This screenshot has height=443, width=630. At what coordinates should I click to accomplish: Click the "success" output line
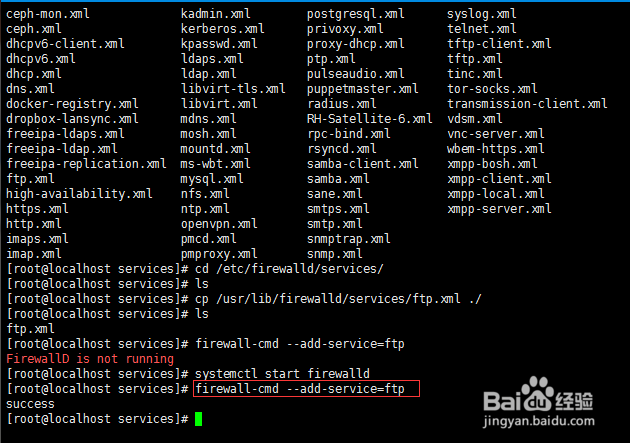(x=30, y=404)
